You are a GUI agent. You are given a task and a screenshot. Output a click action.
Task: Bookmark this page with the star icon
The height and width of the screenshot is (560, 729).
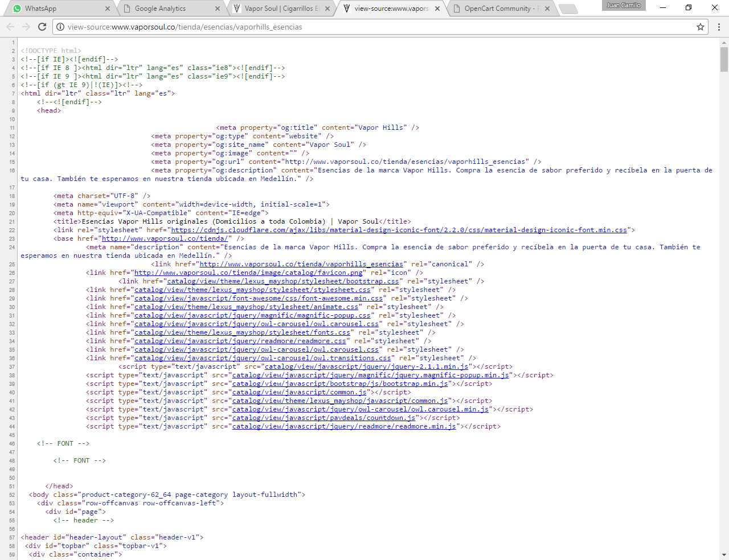coord(701,27)
